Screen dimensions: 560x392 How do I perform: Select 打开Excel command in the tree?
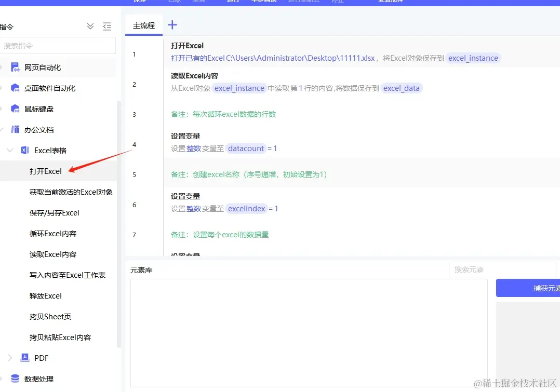[45, 171]
